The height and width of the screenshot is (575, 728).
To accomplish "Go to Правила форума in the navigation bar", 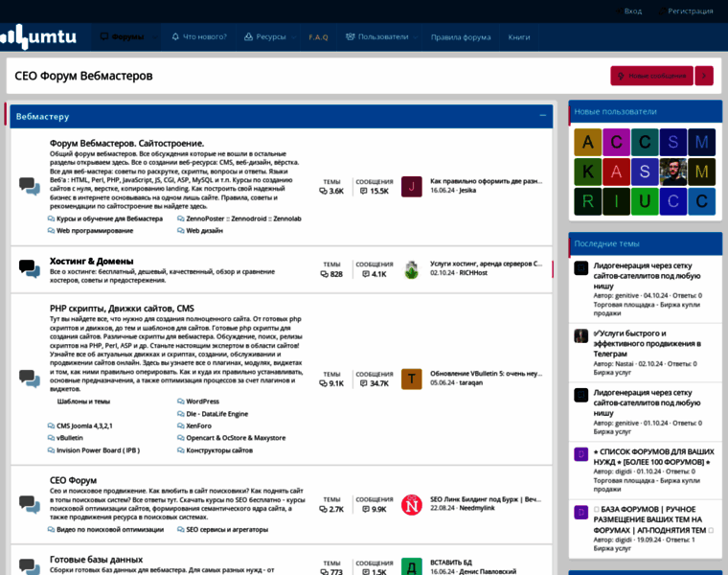I will click(x=461, y=37).
